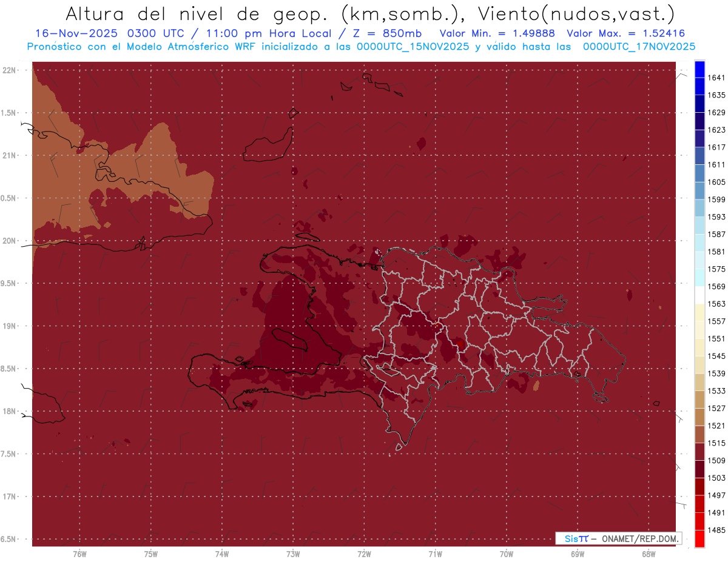Click the '21N' latitude label
The width and height of the screenshot is (728, 562).
8,155
